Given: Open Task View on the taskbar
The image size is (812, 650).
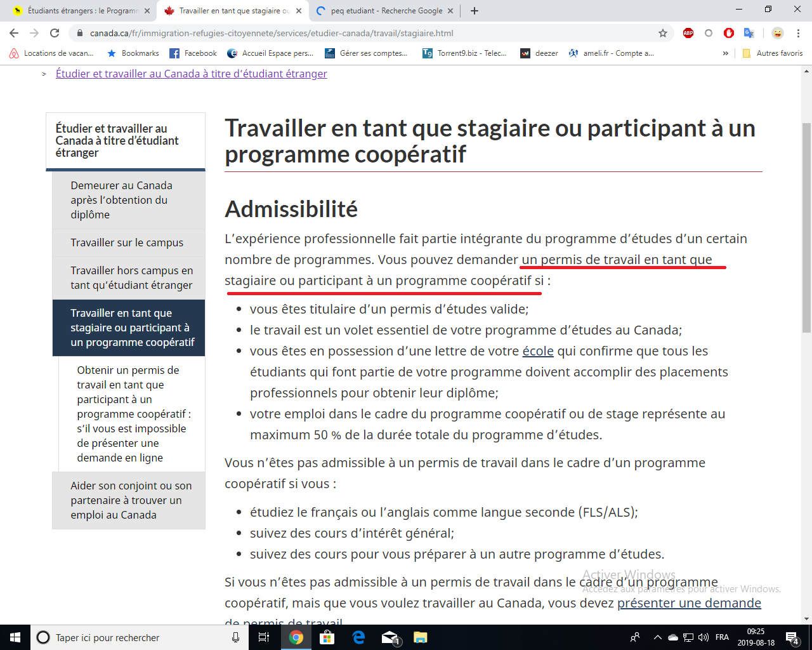Looking at the screenshot, I should point(264,637).
